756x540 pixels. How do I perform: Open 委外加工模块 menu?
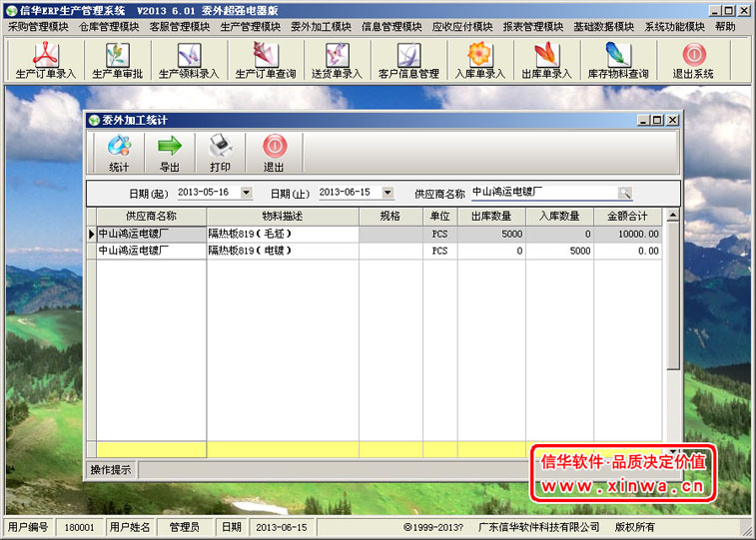point(322,27)
